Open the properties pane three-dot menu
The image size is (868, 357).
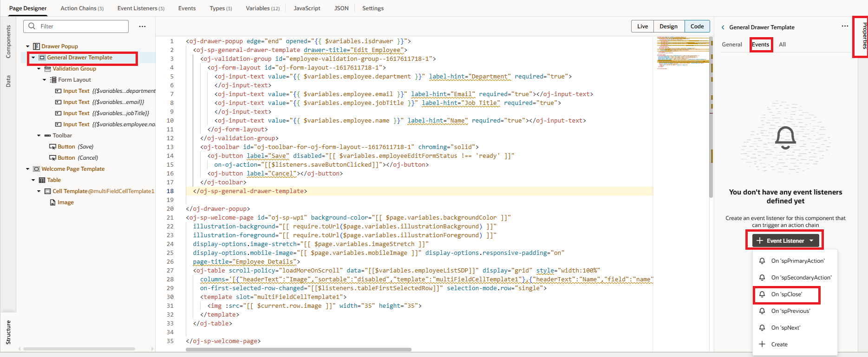844,26
